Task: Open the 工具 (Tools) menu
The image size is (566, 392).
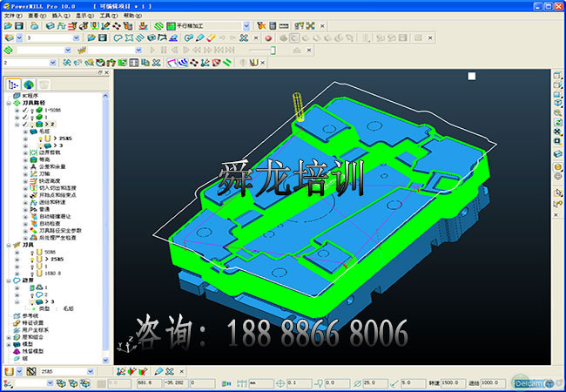Action: coord(108,16)
